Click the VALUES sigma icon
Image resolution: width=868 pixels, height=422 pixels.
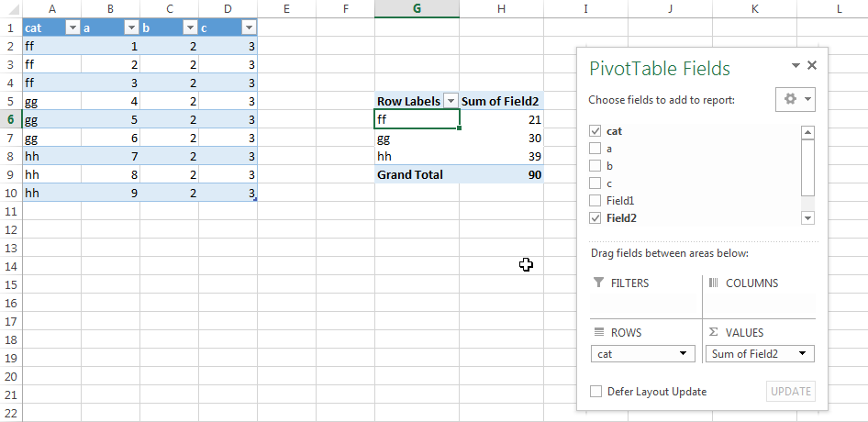714,332
